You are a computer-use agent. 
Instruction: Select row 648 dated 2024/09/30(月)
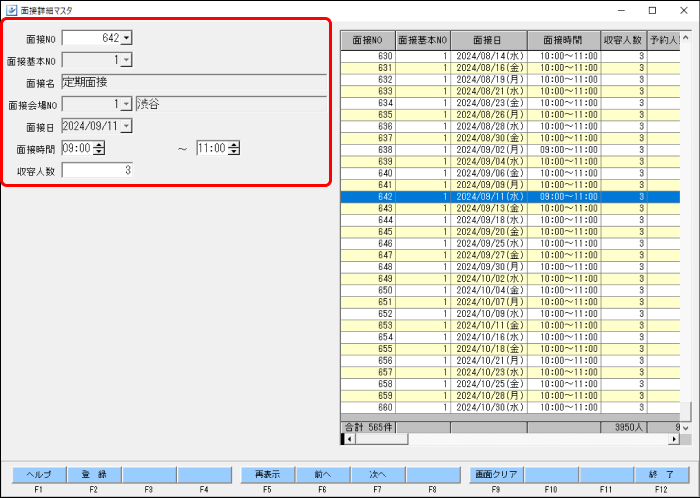click(510, 267)
